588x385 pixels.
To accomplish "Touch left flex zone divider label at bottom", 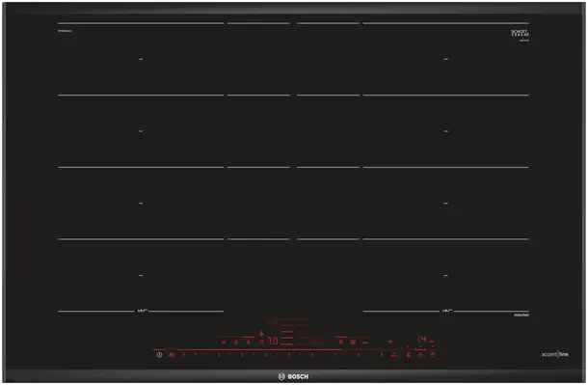I will click(142, 311).
